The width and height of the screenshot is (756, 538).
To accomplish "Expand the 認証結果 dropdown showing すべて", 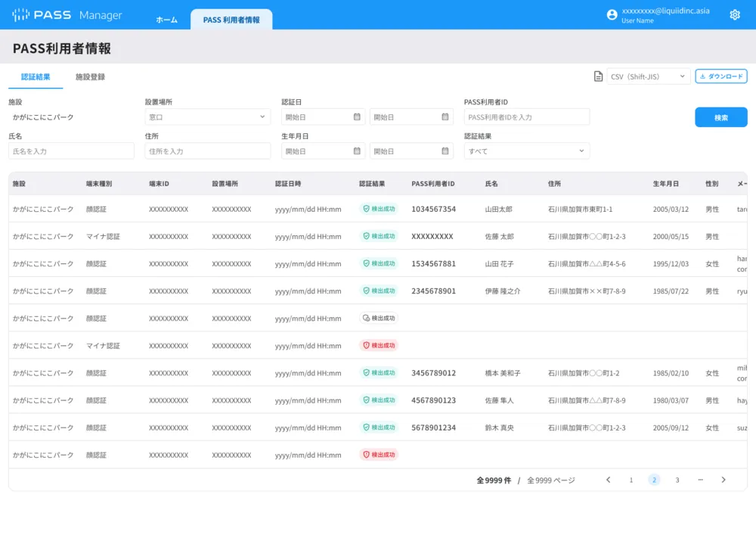I will point(526,151).
